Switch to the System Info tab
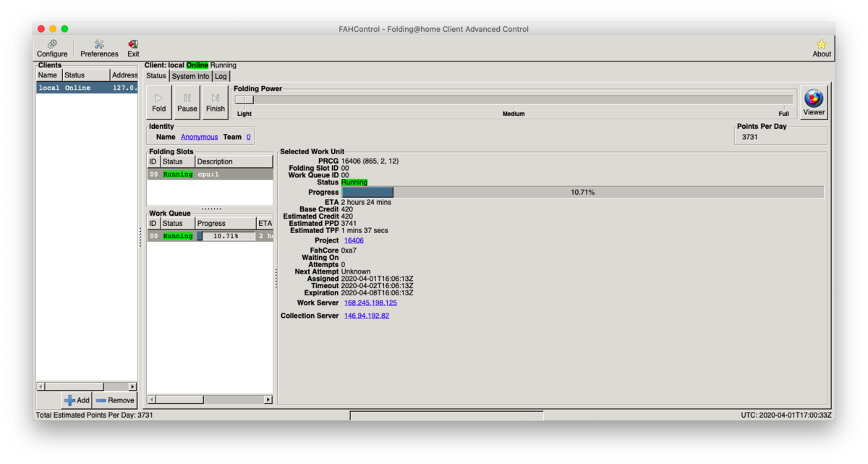 click(x=191, y=76)
